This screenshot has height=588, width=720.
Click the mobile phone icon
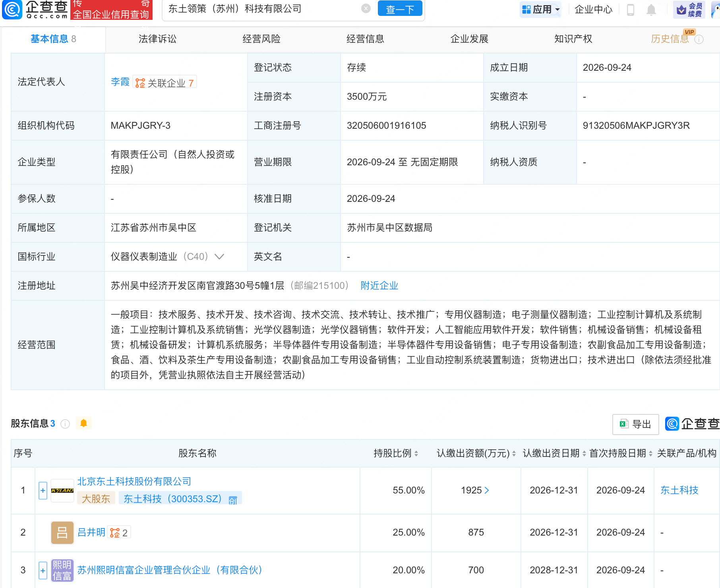631,10
